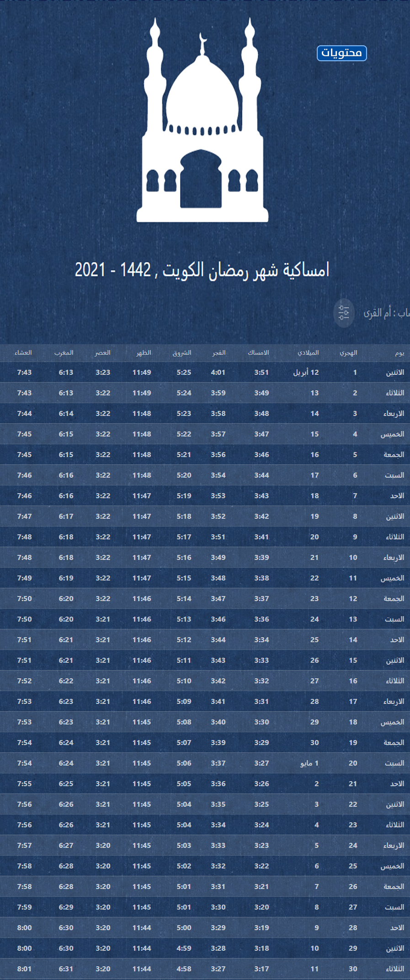The image size is (410, 980).
Task: Select the Shurooq time 4:58 cell
Action: (x=184, y=969)
